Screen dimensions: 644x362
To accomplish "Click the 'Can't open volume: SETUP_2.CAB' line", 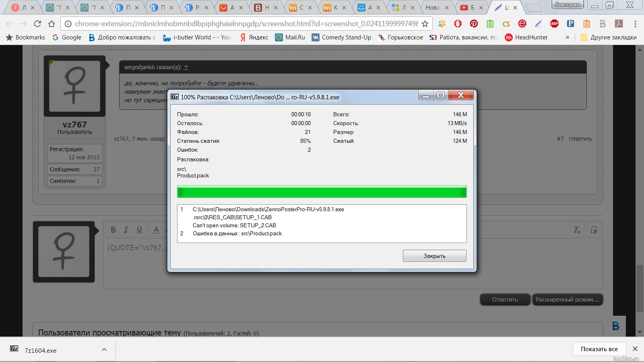I will pyautogui.click(x=234, y=225).
